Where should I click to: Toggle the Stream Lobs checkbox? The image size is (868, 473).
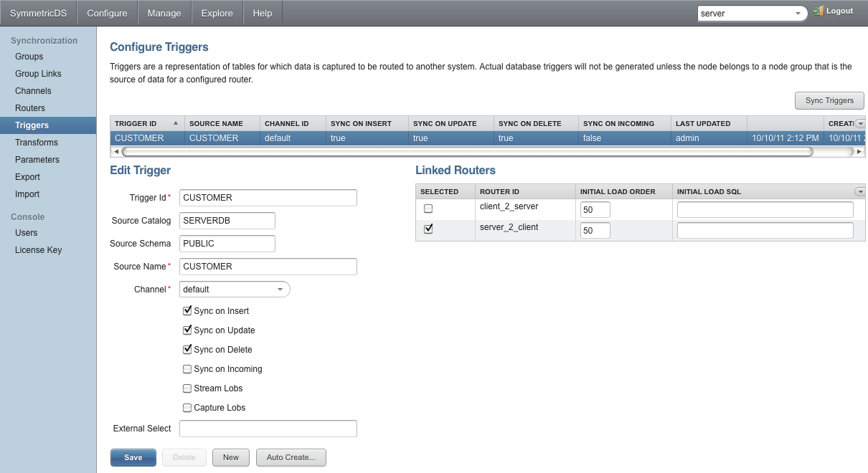pos(187,388)
